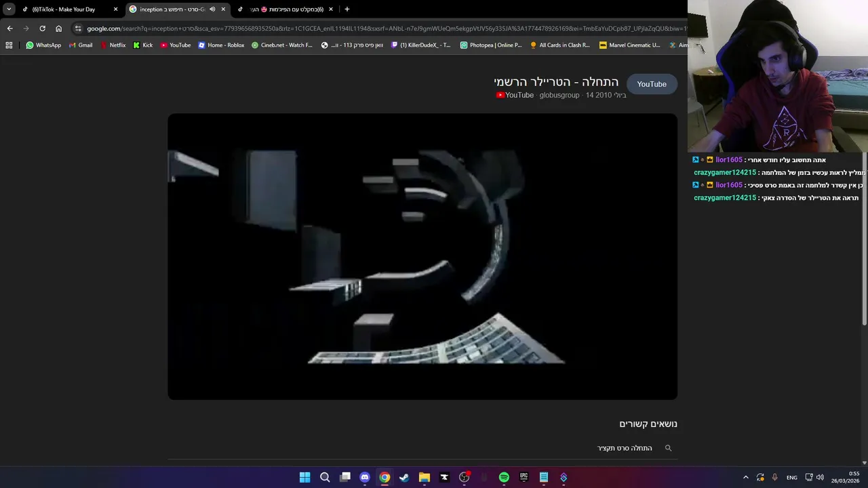The height and width of the screenshot is (488, 868).
Task: View site information icon in address bar
Action: click(78, 28)
